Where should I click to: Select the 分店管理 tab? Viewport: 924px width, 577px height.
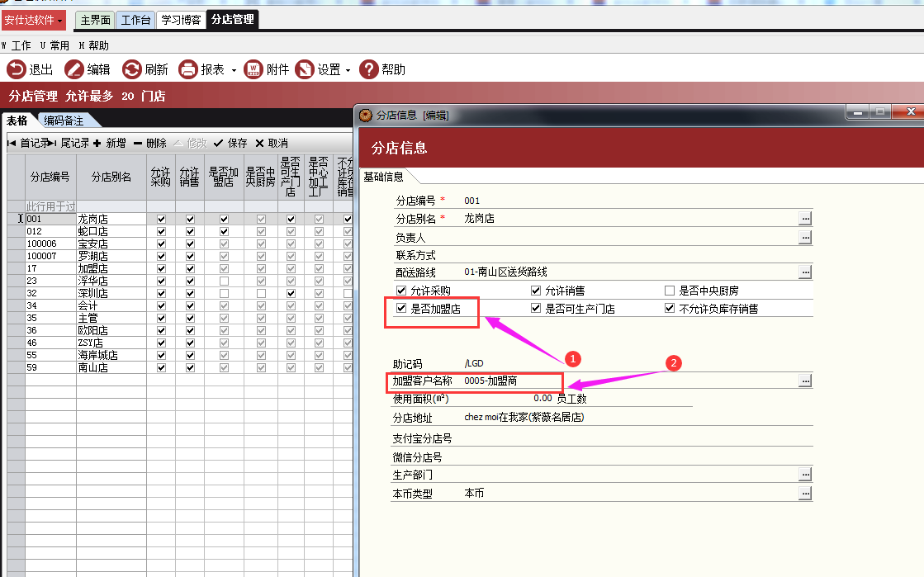click(233, 20)
